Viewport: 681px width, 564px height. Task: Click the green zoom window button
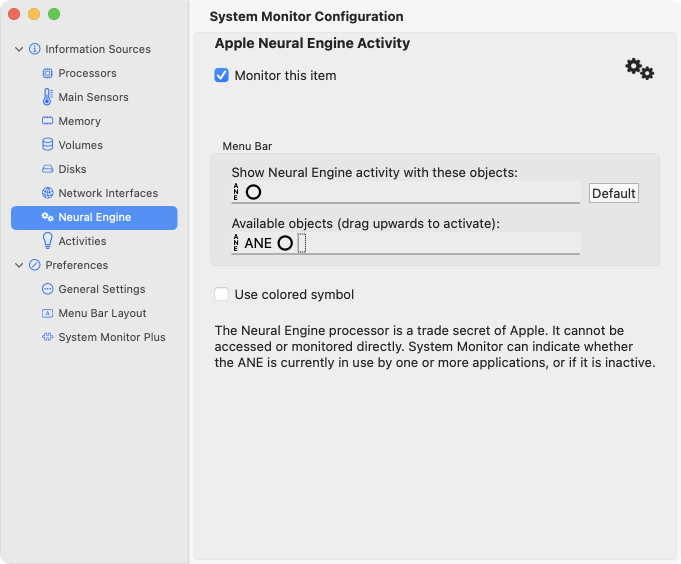click(x=54, y=14)
